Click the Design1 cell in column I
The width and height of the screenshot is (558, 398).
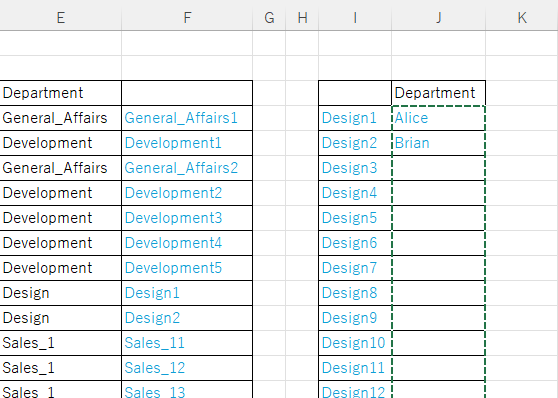(355, 118)
